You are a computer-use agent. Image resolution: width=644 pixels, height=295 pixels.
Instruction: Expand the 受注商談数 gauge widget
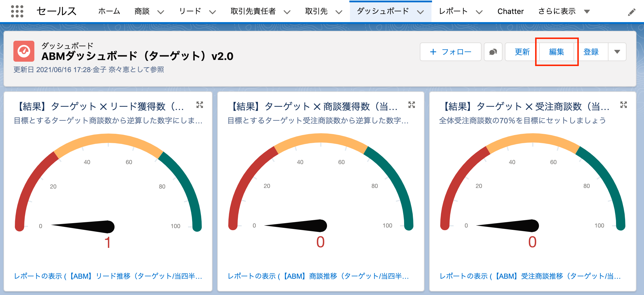[x=623, y=105]
